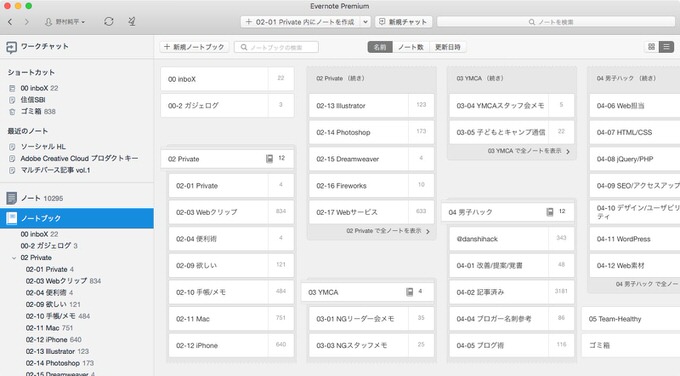Screen dimensions: 680x376
Task: Show all notes in 02 Private
Action: (388, 231)
